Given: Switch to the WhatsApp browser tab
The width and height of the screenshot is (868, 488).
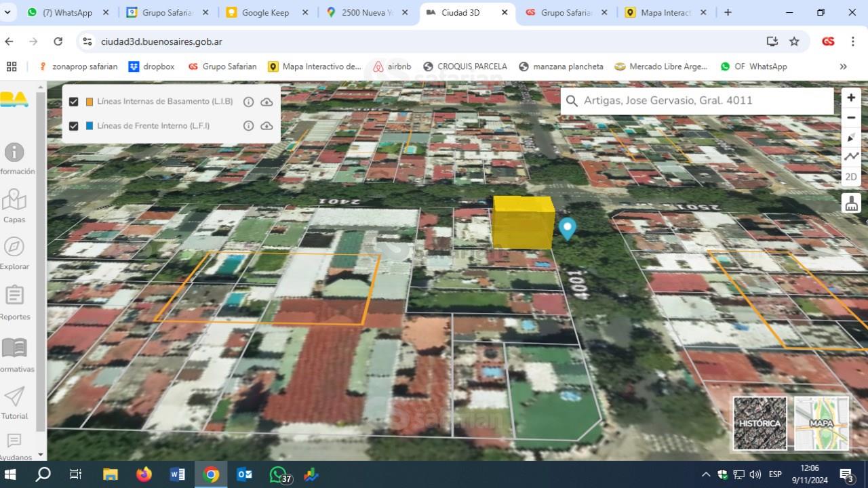Looking at the screenshot, I should click(66, 12).
